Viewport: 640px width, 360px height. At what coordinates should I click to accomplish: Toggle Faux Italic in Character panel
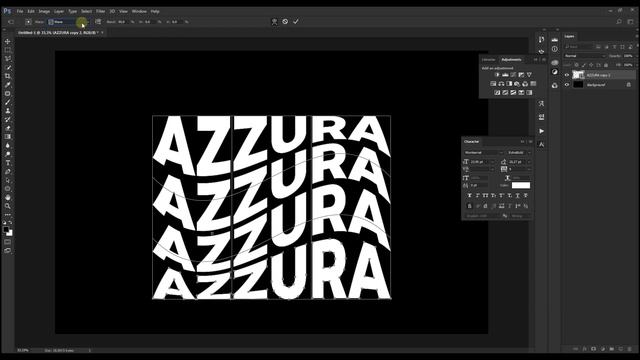coord(478,196)
